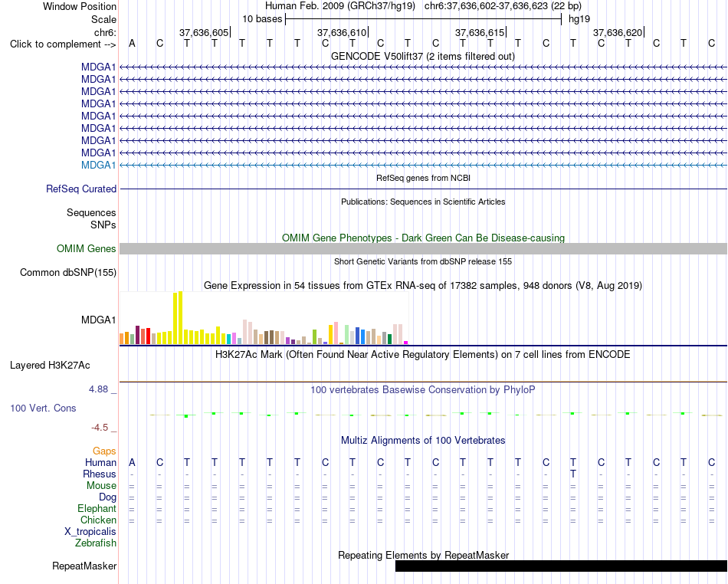Click the Rhesus species label

tap(100, 474)
